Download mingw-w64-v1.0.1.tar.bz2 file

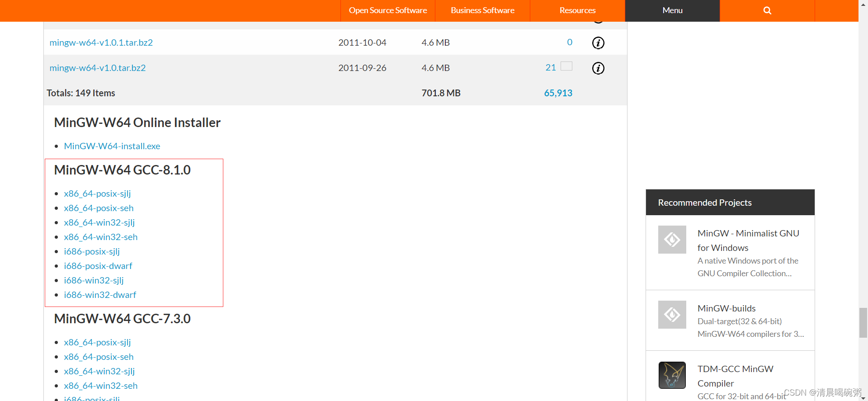101,42
